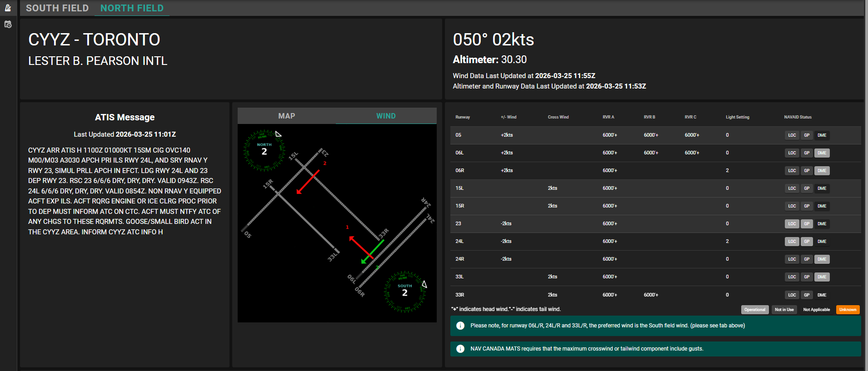Viewport: 868px width, 371px height.
Task: Select runway 06L in the table's Runway column
Action: (x=459, y=153)
